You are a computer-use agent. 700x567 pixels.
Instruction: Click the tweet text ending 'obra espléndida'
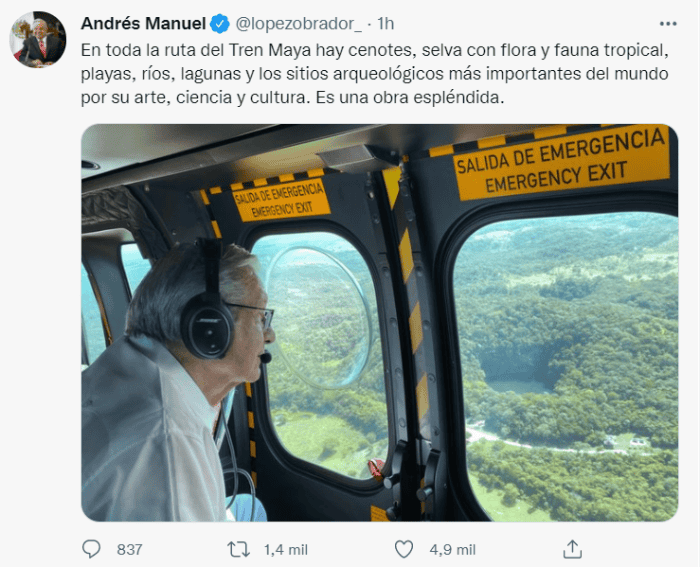(x=292, y=97)
